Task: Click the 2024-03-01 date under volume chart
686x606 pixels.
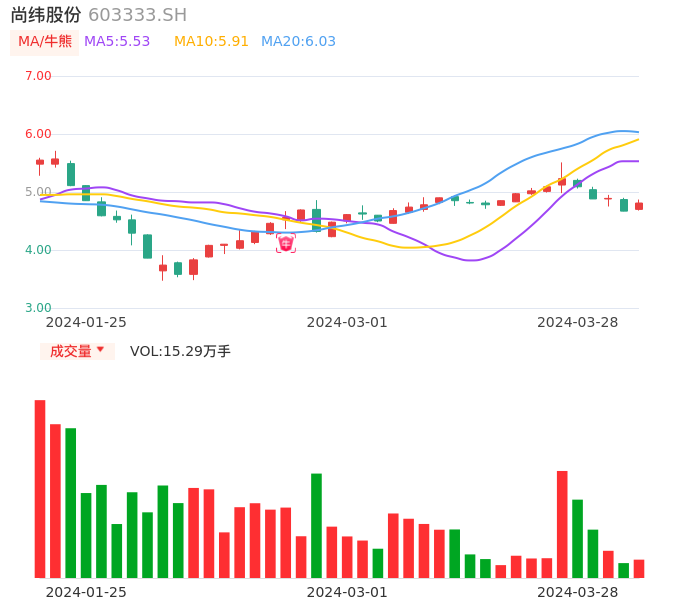Action: 347,592
